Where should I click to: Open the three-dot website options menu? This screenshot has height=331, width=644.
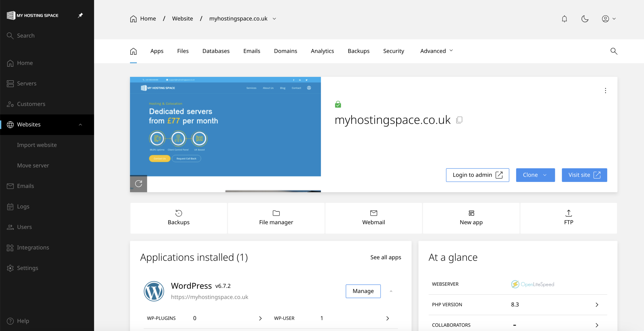(x=606, y=90)
